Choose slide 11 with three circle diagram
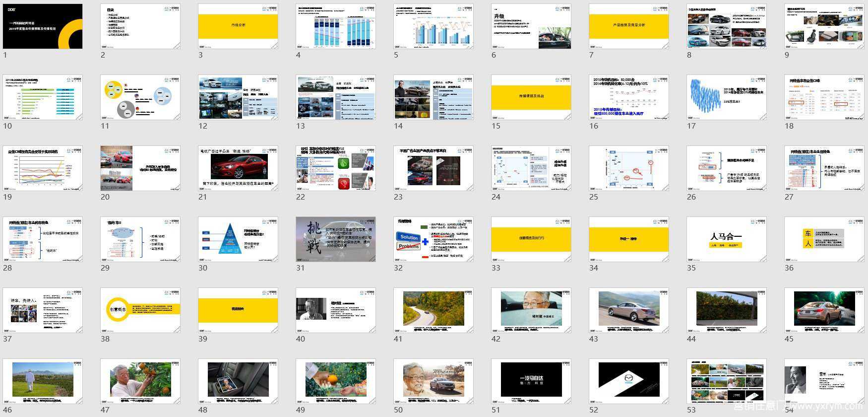The height and width of the screenshot is (417, 868). pyautogui.click(x=140, y=97)
